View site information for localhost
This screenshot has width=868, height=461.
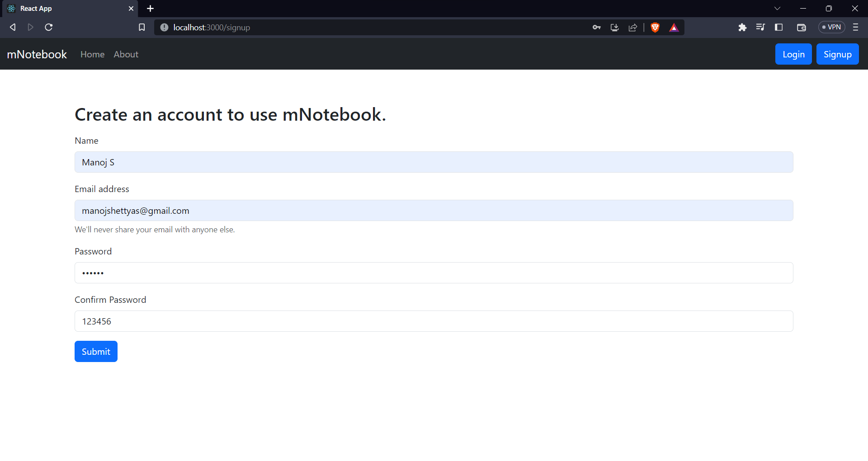(x=163, y=27)
